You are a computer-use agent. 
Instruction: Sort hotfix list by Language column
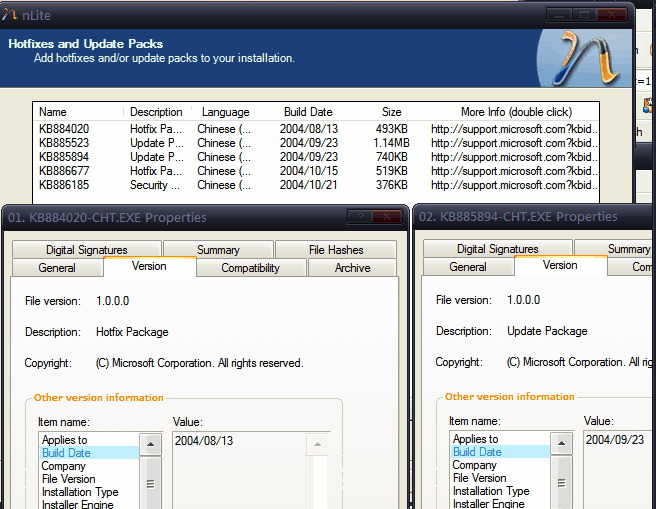pos(226,112)
